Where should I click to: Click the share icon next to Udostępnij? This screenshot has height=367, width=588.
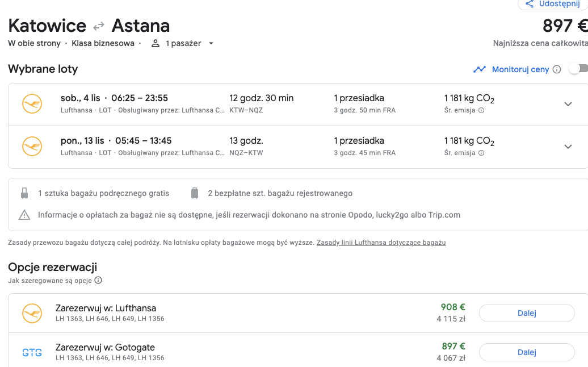click(x=529, y=4)
